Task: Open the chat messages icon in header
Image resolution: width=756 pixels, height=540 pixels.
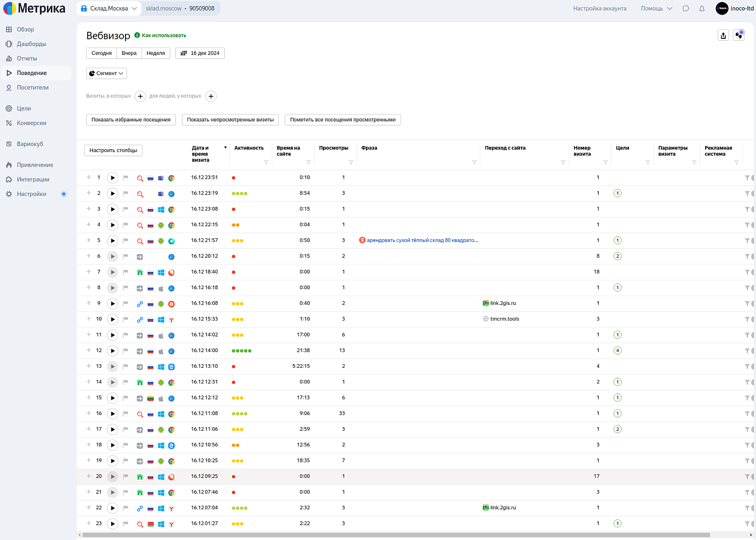Action: click(685, 9)
